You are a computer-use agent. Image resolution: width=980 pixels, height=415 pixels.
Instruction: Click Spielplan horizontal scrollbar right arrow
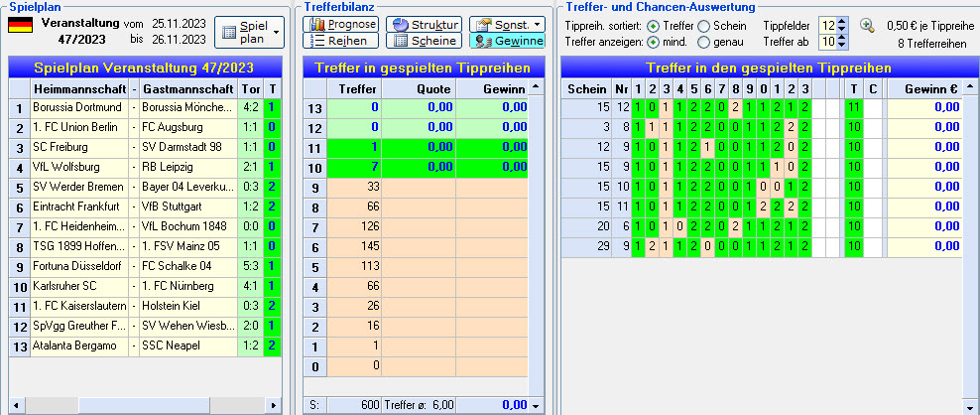coord(273,405)
